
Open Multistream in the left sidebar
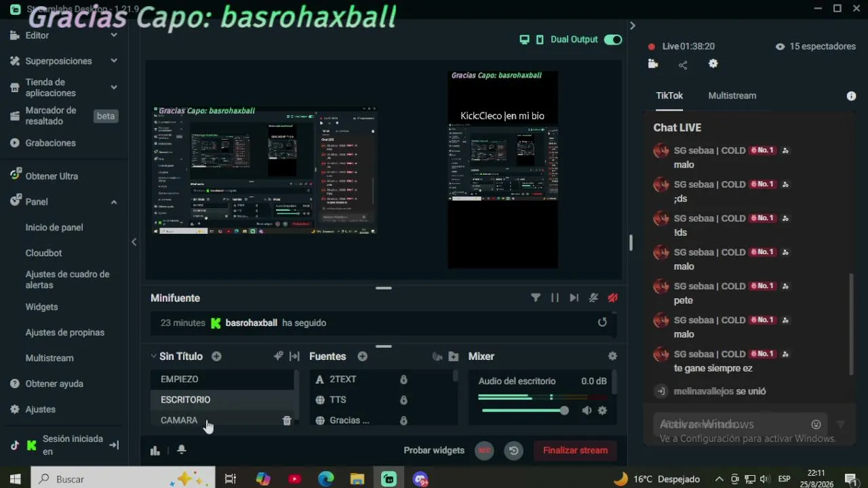pyautogui.click(x=50, y=359)
